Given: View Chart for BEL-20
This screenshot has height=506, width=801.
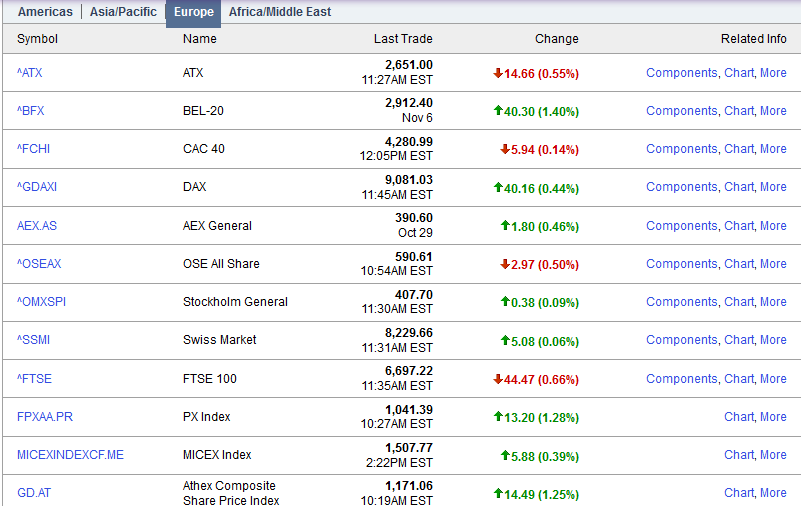Looking at the screenshot, I should [739, 111].
